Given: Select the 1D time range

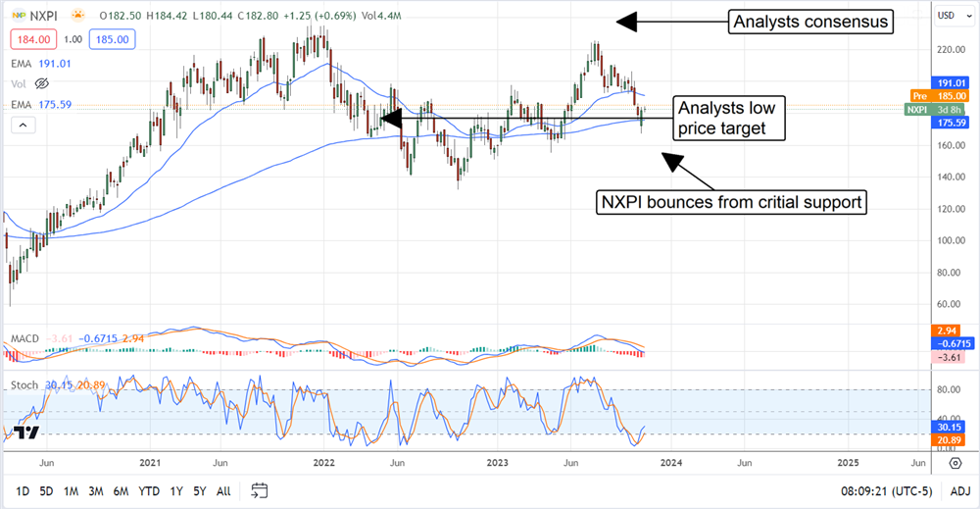Looking at the screenshot, I should [x=22, y=490].
